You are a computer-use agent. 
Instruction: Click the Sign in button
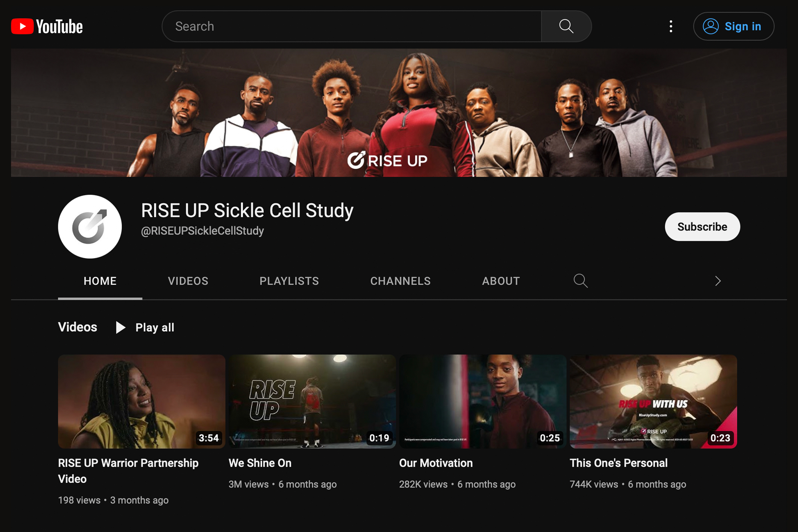(733, 27)
